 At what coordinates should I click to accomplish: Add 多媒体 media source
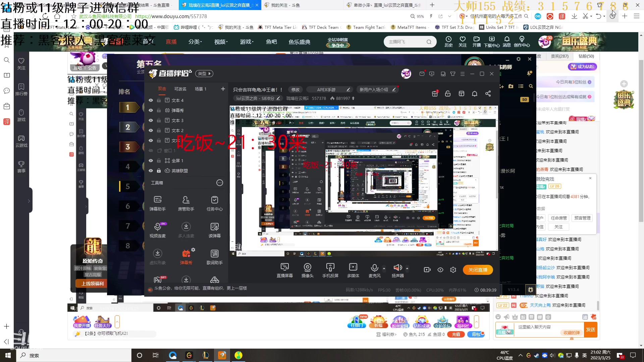point(353,270)
